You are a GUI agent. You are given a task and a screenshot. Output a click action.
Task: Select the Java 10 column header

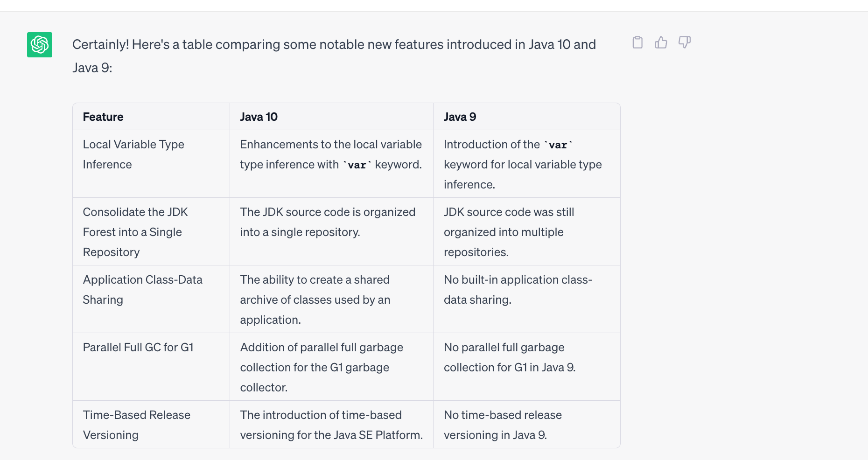331,117
